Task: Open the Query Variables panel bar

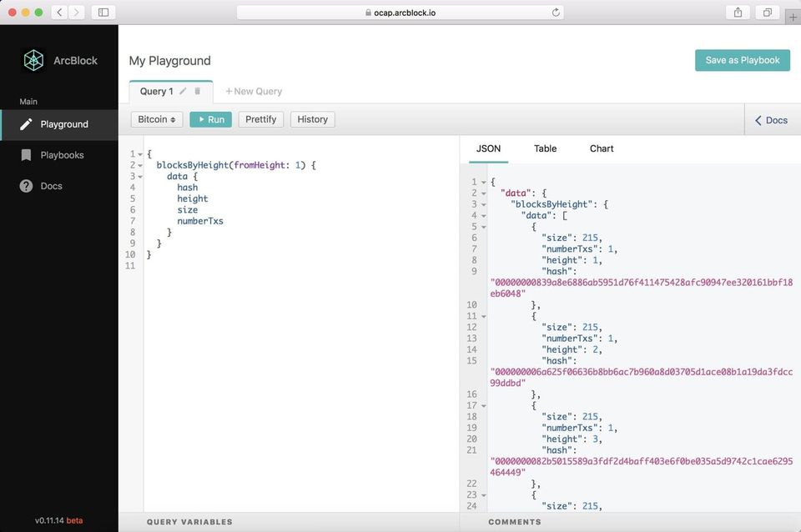Action: 189,522
